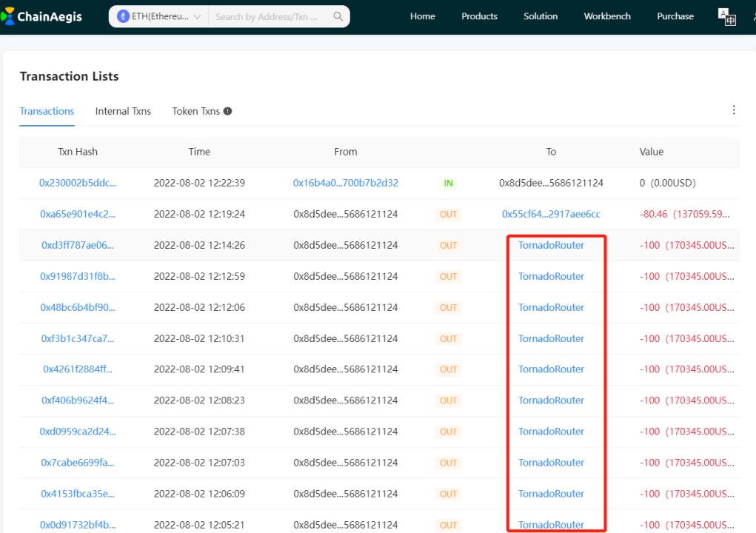
Task: Open TornadoRouter link in 12:07:03 row
Action: pos(551,463)
